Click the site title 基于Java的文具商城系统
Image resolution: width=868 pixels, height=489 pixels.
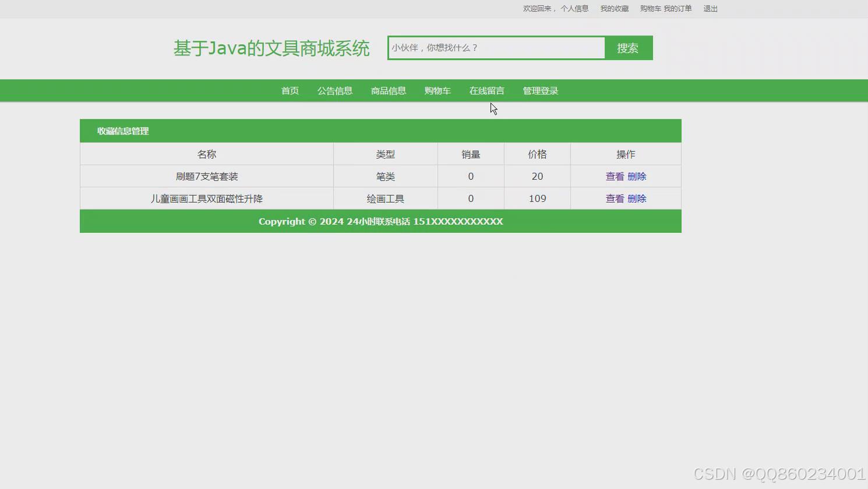tap(271, 48)
